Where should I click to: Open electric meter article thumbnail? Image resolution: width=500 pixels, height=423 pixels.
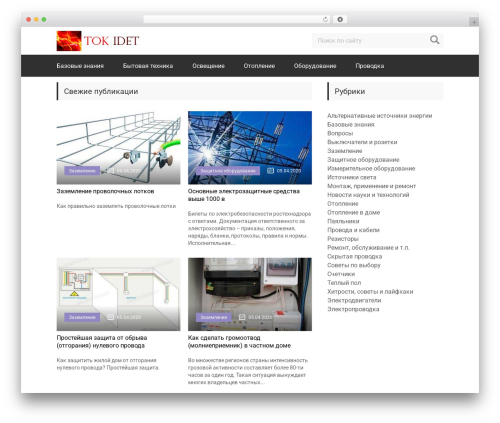(x=250, y=294)
